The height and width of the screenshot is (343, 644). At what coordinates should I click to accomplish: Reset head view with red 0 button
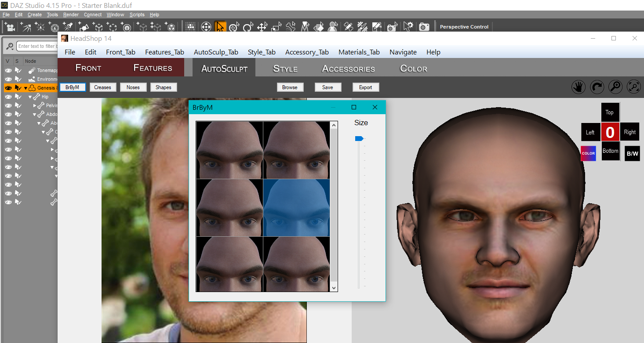[x=610, y=132]
